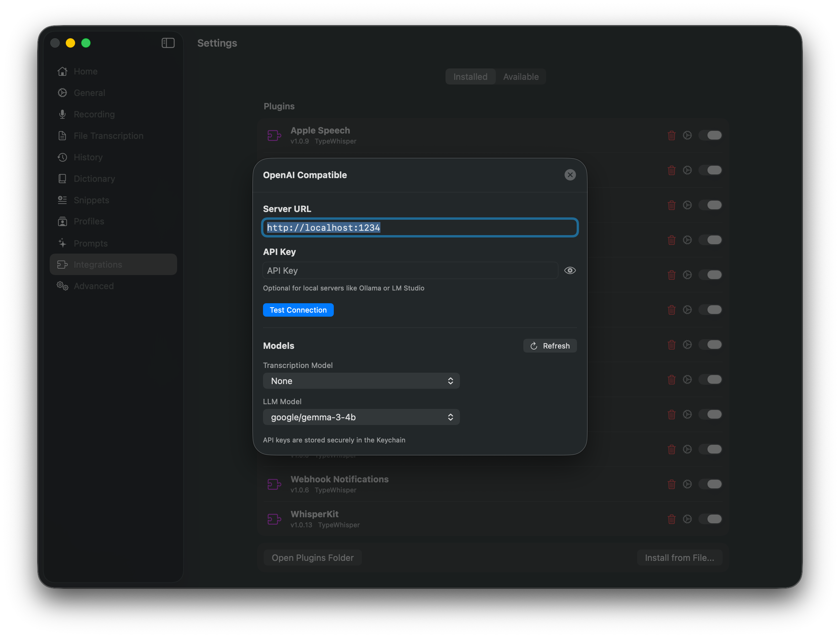Refresh the models list
840x638 pixels.
pyautogui.click(x=549, y=345)
